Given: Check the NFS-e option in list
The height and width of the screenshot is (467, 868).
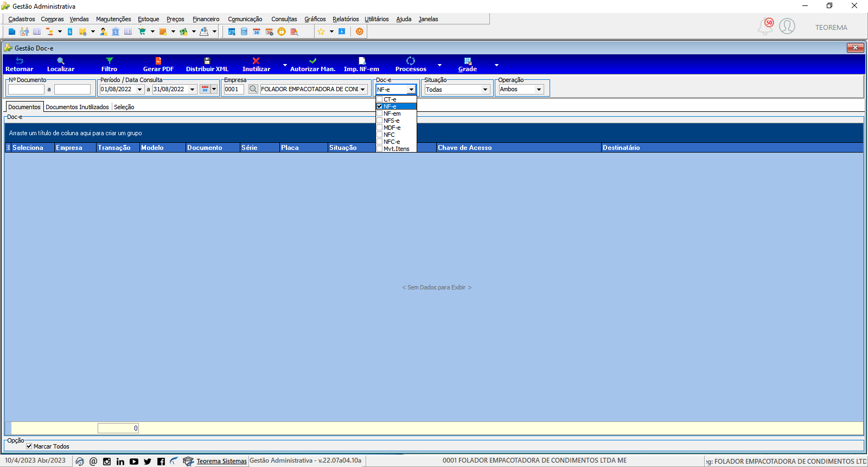Looking at the screenshot, I should coord(380,121).
